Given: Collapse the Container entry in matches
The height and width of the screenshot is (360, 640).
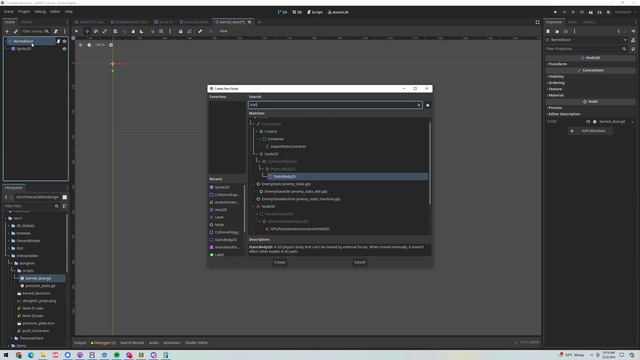Looking at the screenshot, I should [259, 139].
